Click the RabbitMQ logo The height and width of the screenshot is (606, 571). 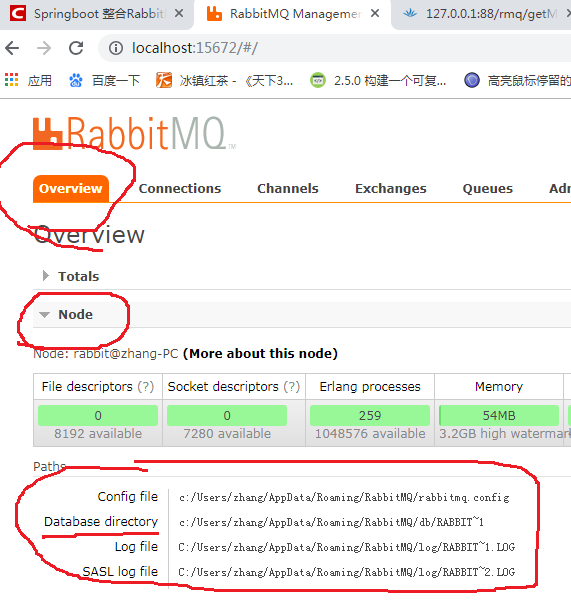134,133
